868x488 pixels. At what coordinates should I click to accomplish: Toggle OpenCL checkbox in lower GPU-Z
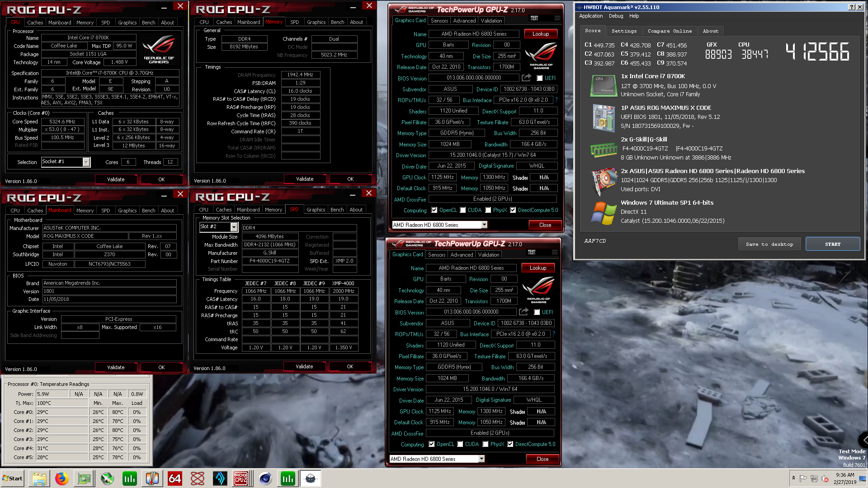click(431, 444)
